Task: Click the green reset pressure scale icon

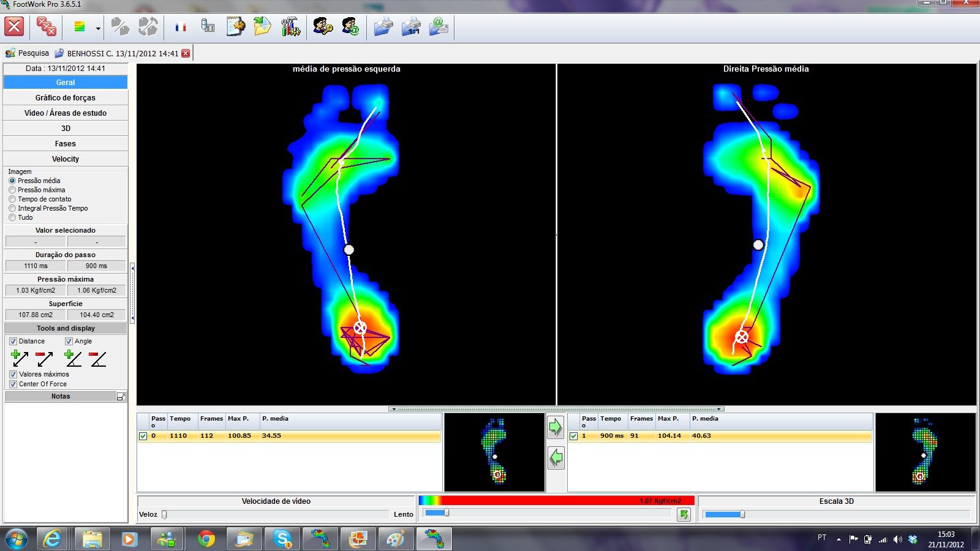Action: coord(684,514)
